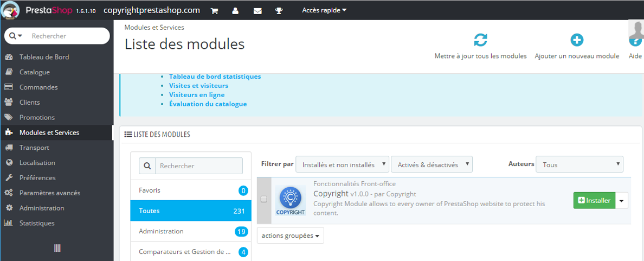The height and width of the screenshot is (261, 644).
Task: Tick the Copyright module checkbox
Action: tap(264, 199)
